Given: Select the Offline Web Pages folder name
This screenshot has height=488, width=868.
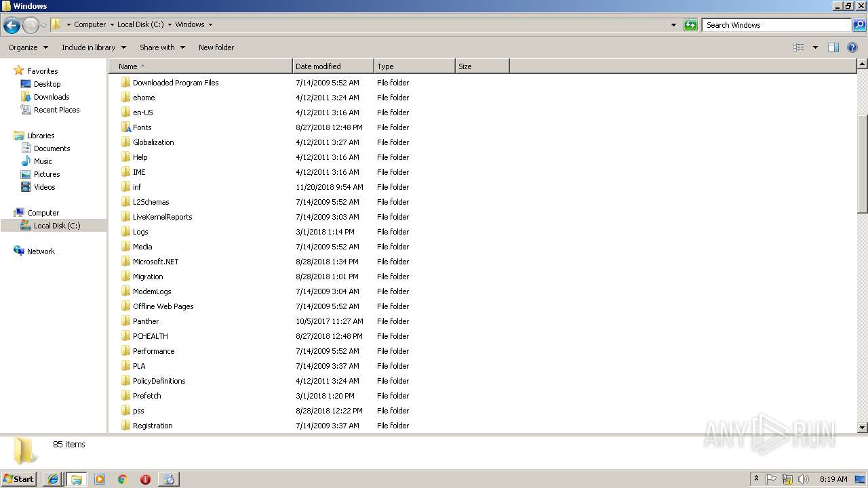Looking at the screenshot, I should point(163,306).
